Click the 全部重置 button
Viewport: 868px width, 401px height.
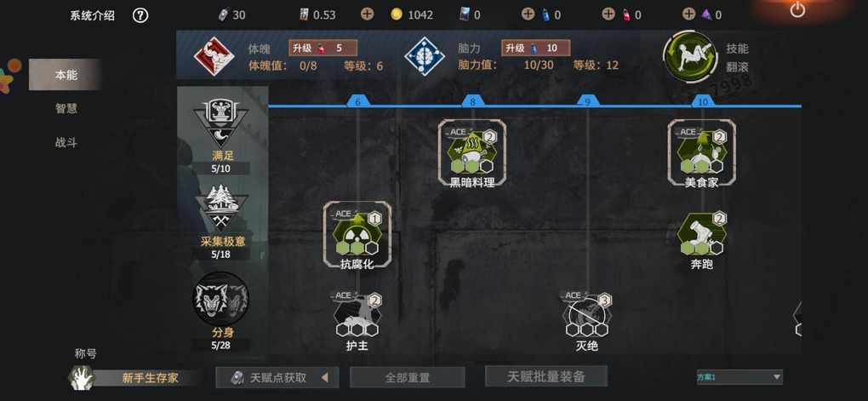[x=408, y=378]
